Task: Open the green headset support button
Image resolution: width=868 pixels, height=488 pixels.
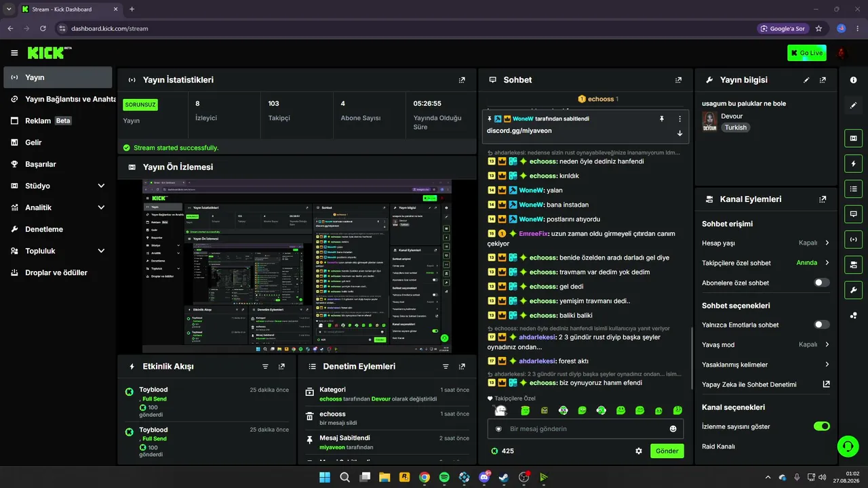Action: [848, 446]
